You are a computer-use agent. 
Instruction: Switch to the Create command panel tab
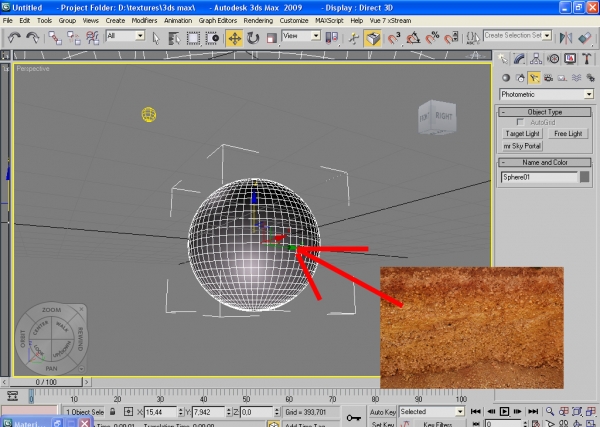pos(503,59)
